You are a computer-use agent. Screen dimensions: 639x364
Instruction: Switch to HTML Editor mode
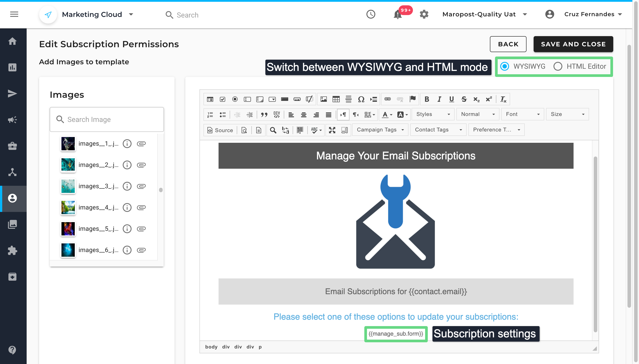[558, 67]
